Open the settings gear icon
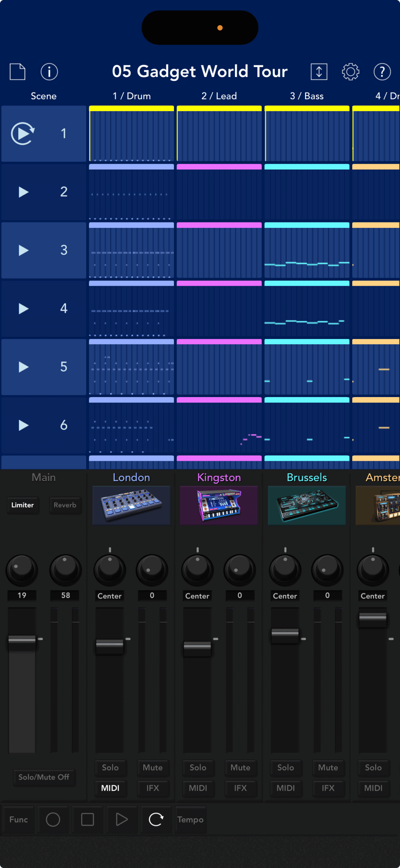400x868 pixels. point(350,72)
